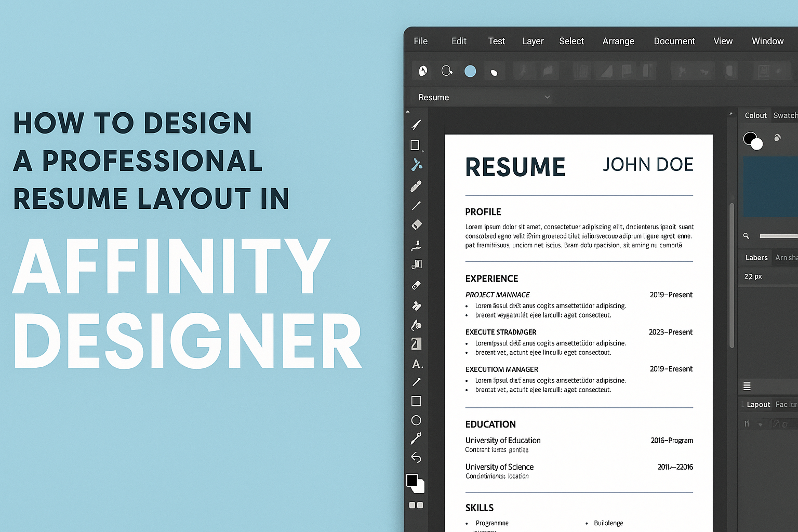798x532 pixels.
Task: Click the persona icon in the top toolbar
Action: pos(423,71)
